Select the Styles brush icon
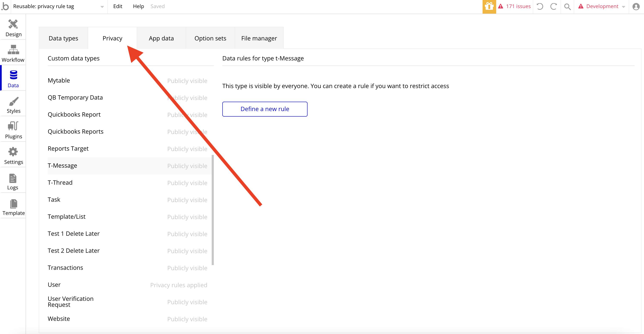 (13, 101)
